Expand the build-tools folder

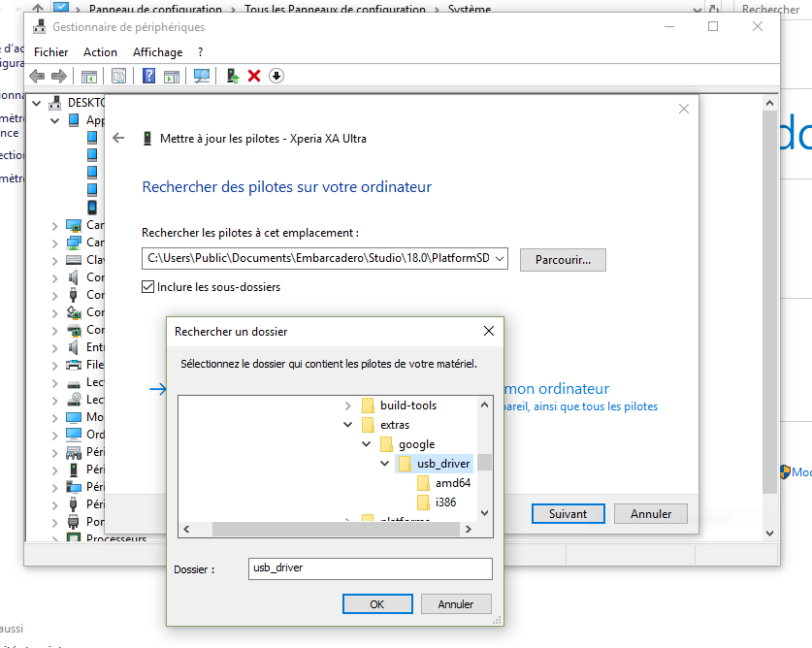(348, 405)
